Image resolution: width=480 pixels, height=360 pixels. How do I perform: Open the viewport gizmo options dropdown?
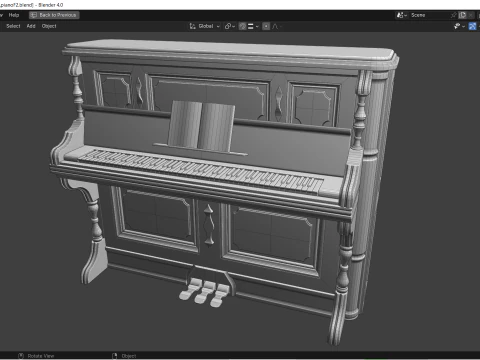[459, 26]
